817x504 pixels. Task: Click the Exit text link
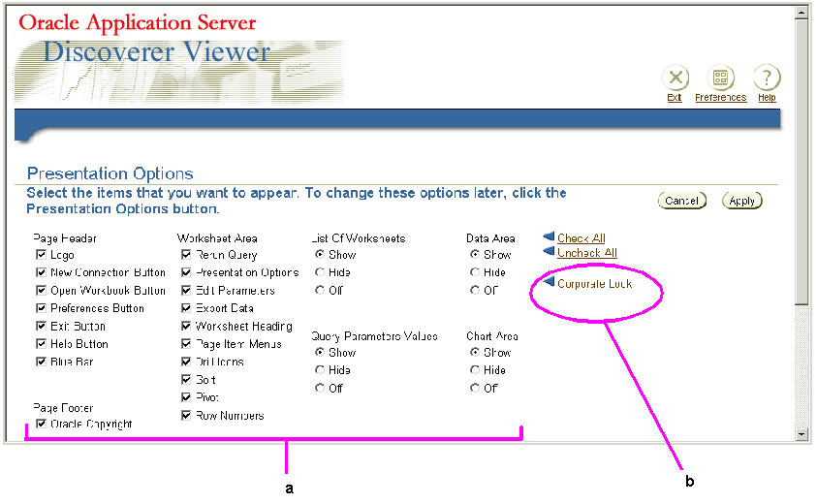(675, 98)
